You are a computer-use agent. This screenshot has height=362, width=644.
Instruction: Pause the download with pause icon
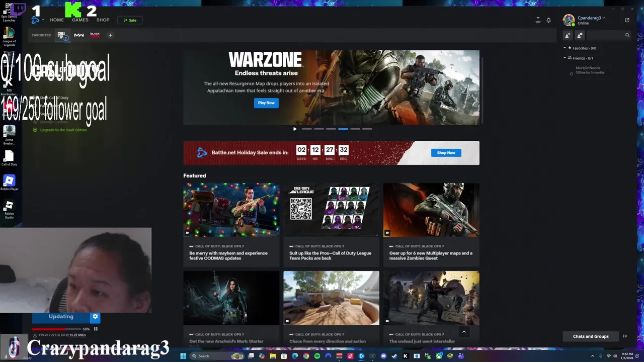(96, 329)
